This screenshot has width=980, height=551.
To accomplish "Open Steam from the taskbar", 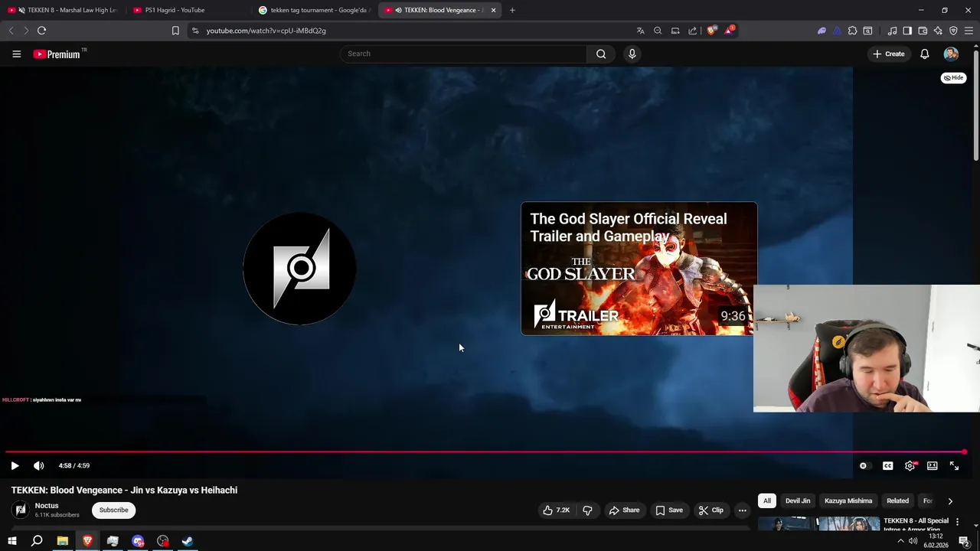I will click(x=188, y=541).
